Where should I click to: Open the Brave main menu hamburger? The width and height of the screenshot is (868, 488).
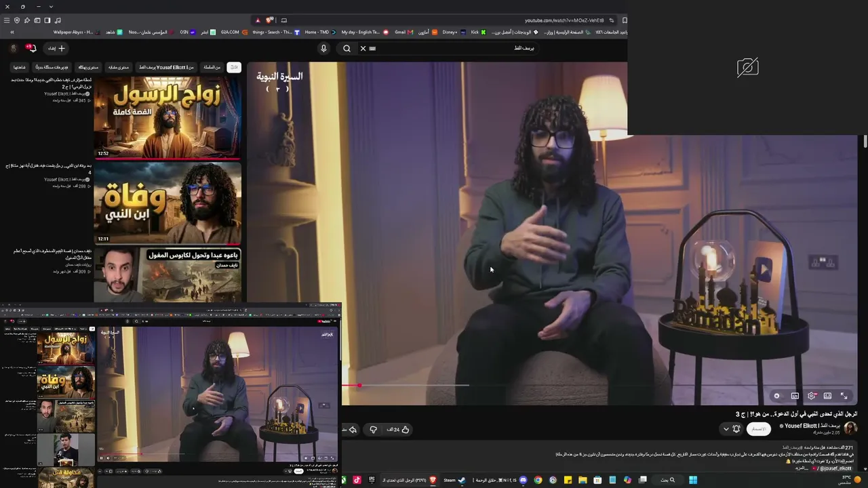click(x=7, y=20)
